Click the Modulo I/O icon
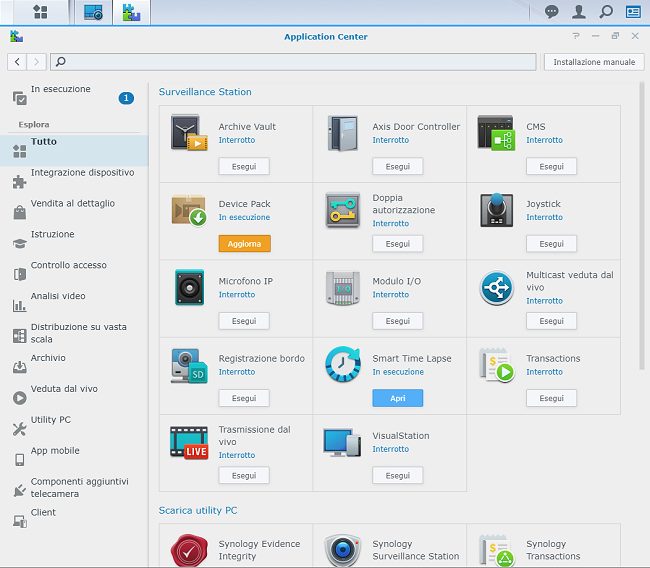 (343, 288)
